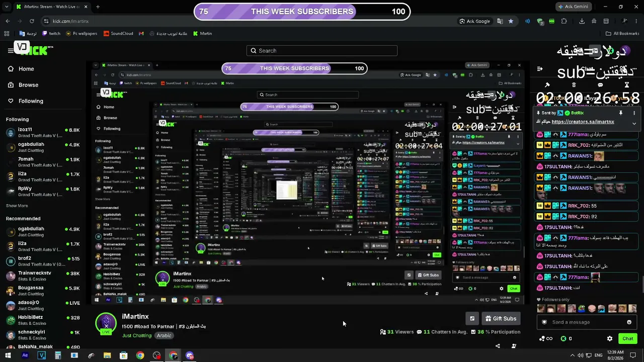The width and height of the screenshot is (644, 362).
Task: Open the clips icon beside Gift Subs
Action: click(472, 318)
